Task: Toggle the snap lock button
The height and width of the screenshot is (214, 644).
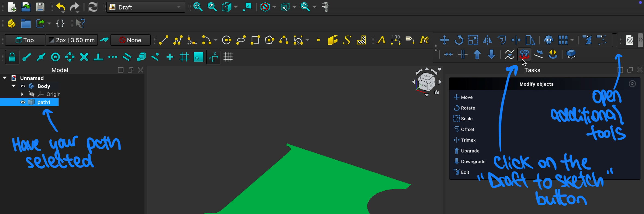Action: point(12,57)
